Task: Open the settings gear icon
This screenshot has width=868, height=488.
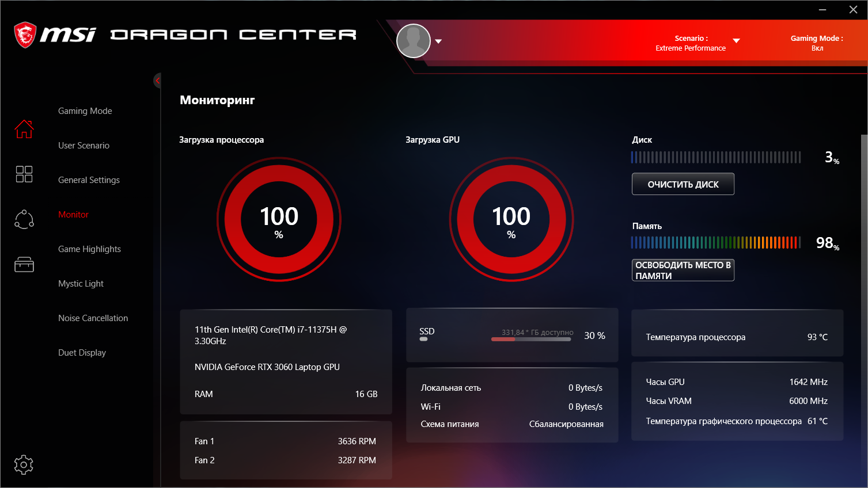Action: (x=24, y=464)
